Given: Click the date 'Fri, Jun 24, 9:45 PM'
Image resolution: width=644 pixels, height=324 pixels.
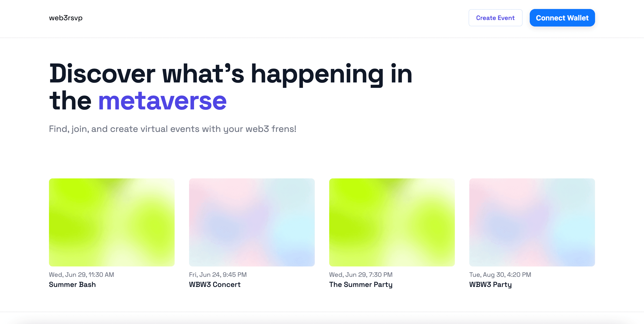Looking at the screenshot, I should [218, 275].
